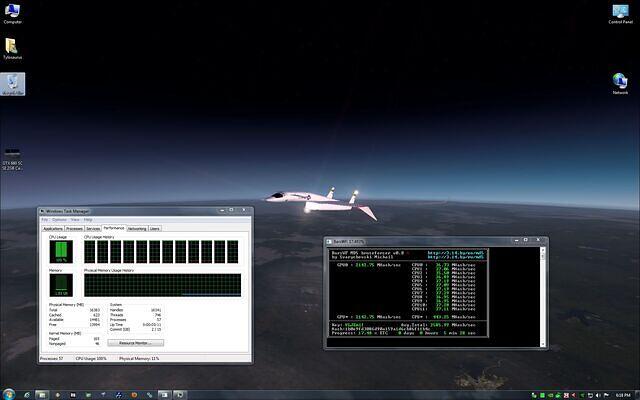Open the Help menu in Task Manager
640x400 pixels.
[87, 220]
